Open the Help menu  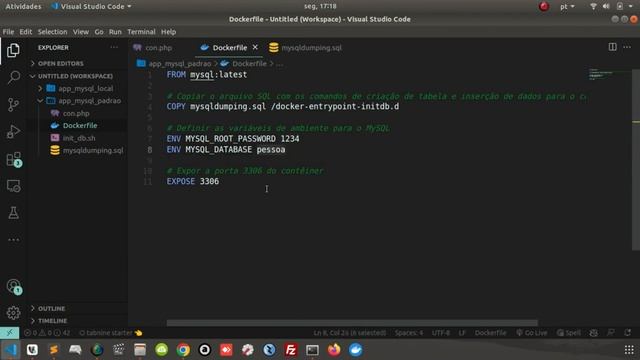coord(168,31)
